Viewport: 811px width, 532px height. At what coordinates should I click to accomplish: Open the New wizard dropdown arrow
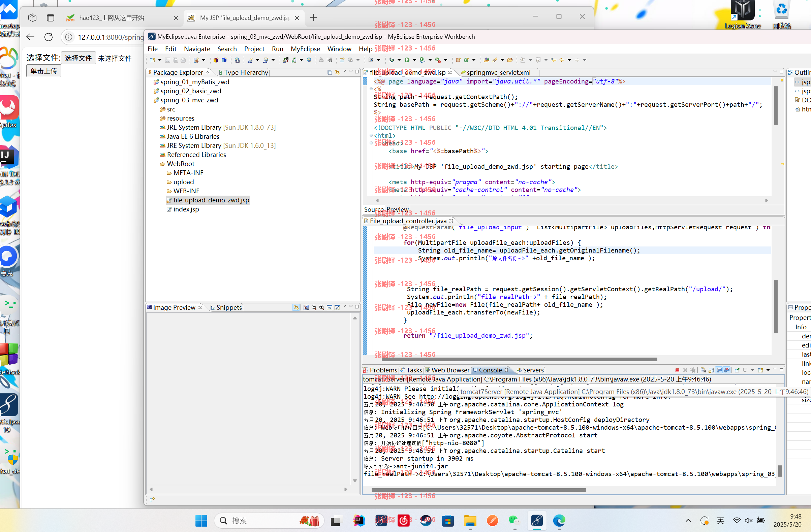click(160, 60)
